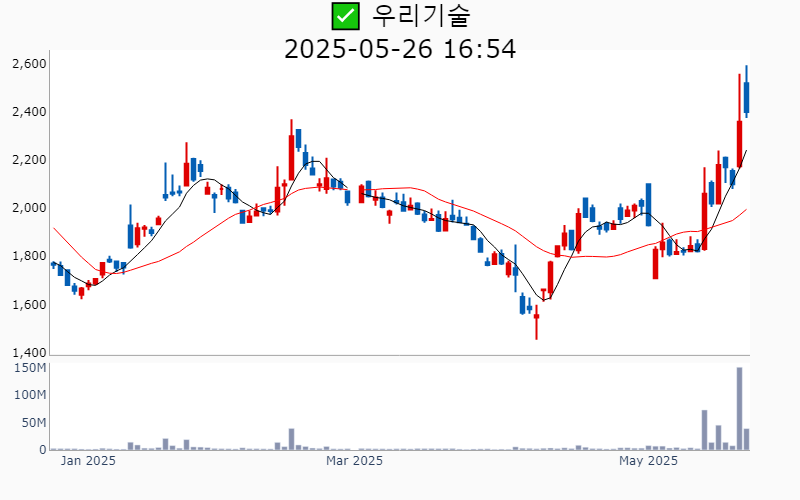The image size is (800, 500).
Task: Click the 2,200 price axis label
Action: point(29,160)
